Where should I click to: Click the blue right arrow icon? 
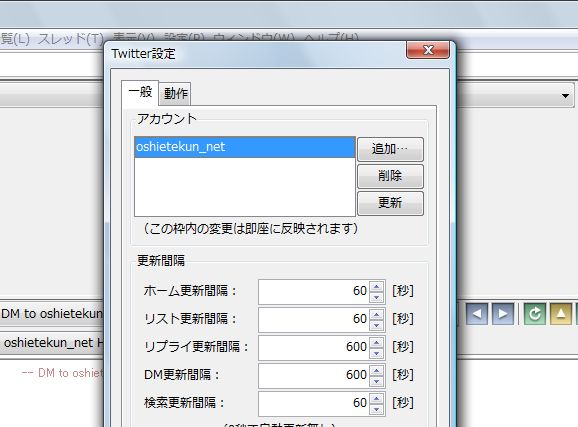tap(503, 314)
